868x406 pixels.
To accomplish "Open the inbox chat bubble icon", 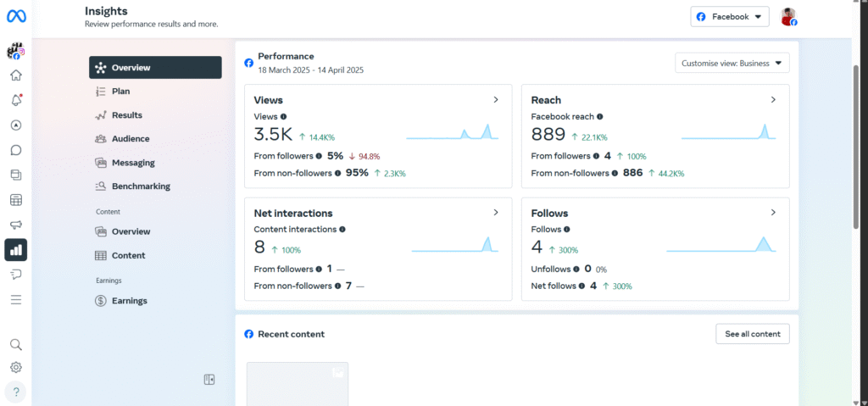I will (x=15, y=150).
